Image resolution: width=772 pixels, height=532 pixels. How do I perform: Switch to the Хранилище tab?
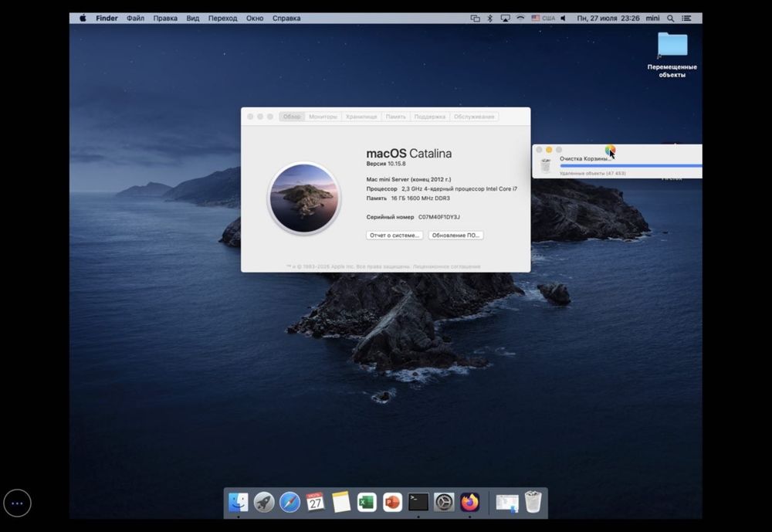point(361,117)
